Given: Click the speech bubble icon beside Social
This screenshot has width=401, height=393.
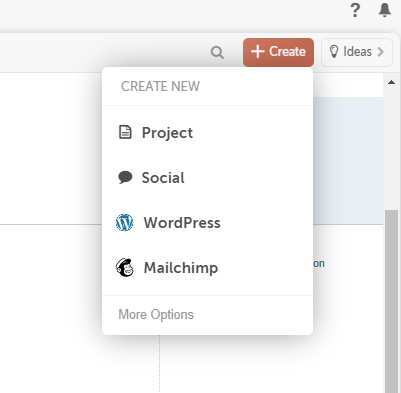Looking at the screenshot, I should click(x=125, y=177).
